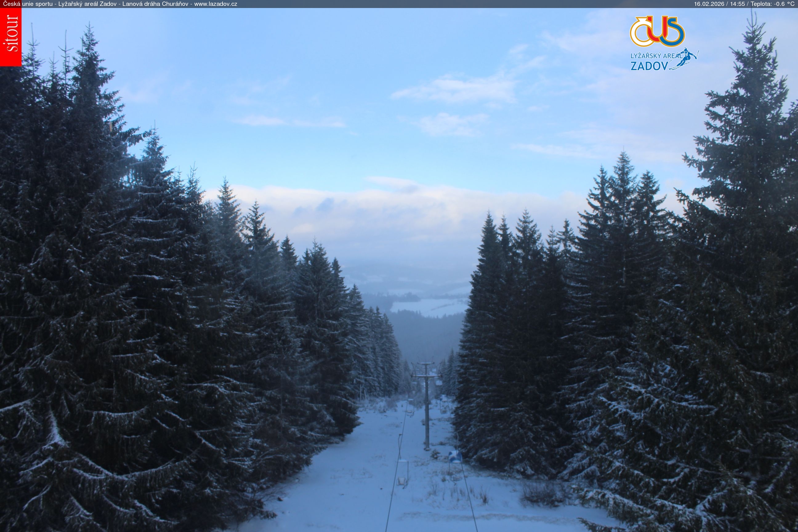Click the LYŽAŘSKÝ AREÁL logo text
798x532 pixels.
coord(655,56)
